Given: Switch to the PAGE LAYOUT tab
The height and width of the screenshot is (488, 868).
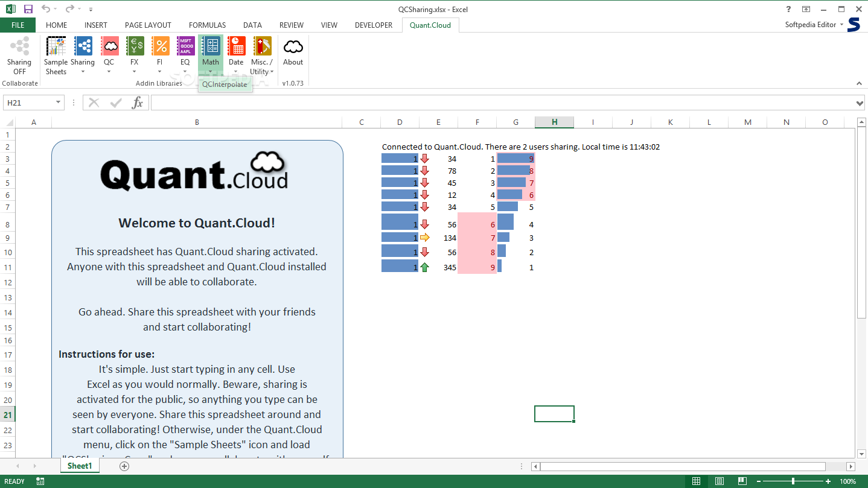Looking at the screenshot, I should click(x=148, y=25).
